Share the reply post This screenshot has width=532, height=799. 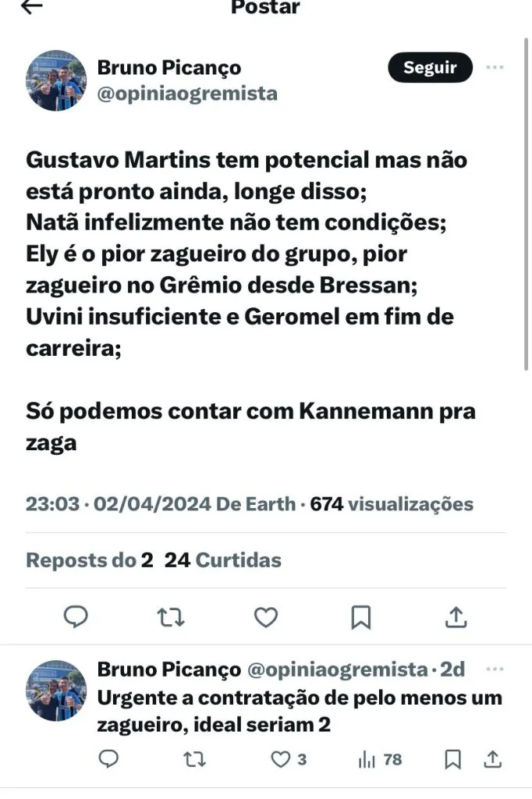pos(493,758)
